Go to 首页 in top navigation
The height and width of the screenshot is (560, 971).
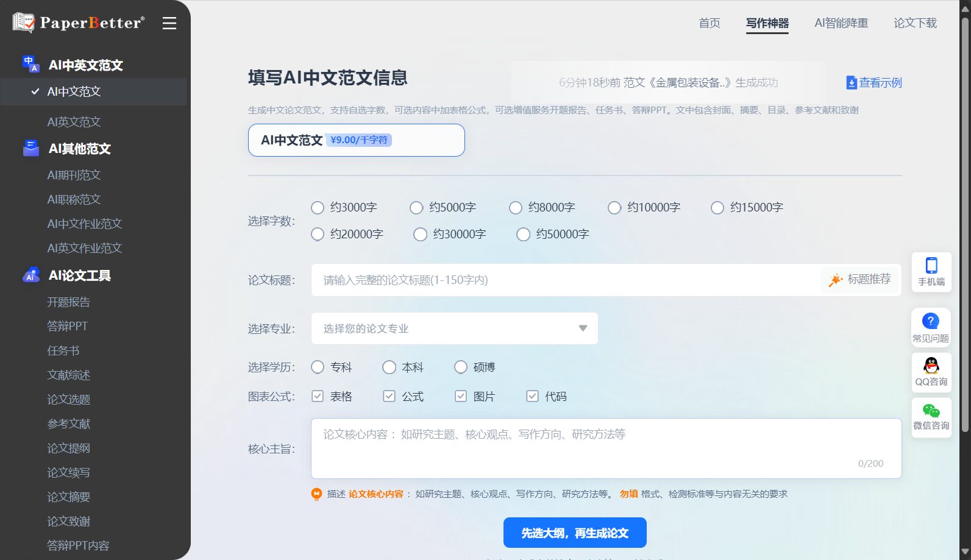coord(710,23)
